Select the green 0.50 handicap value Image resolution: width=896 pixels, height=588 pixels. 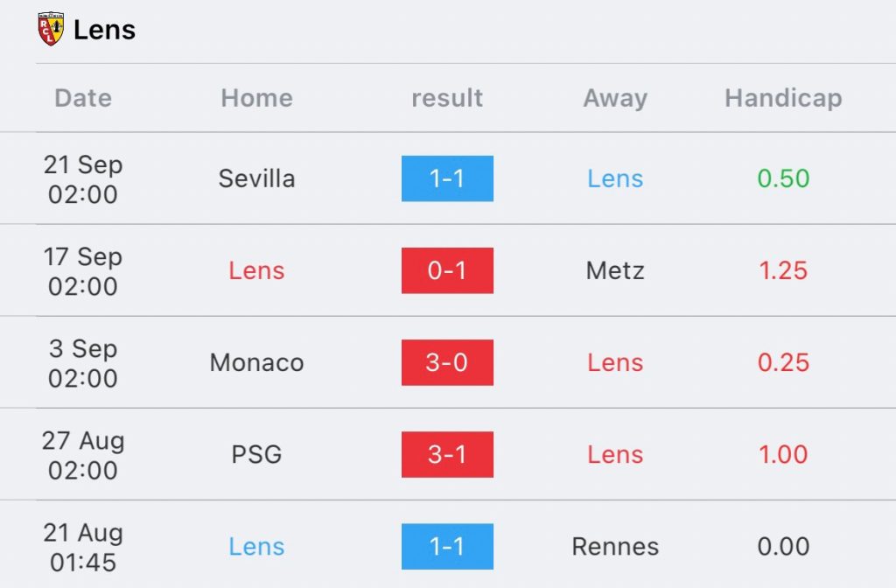(x=783, y=178)
